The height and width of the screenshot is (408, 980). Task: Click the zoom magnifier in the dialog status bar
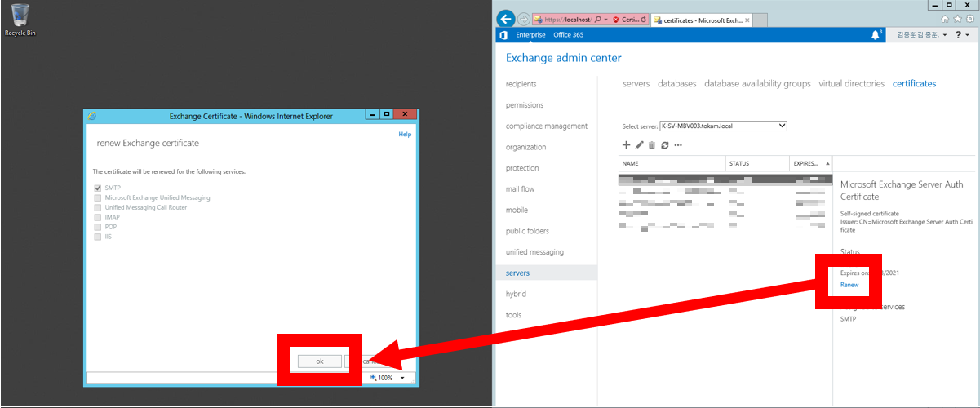375,378
